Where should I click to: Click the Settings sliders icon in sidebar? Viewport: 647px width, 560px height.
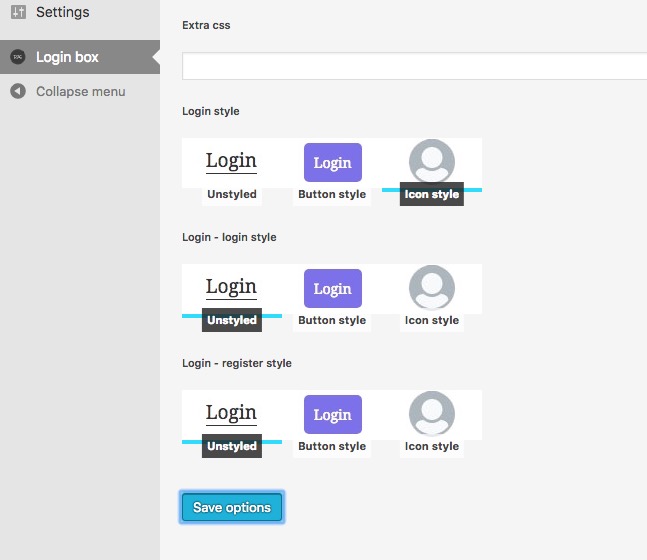pos(18,13)
